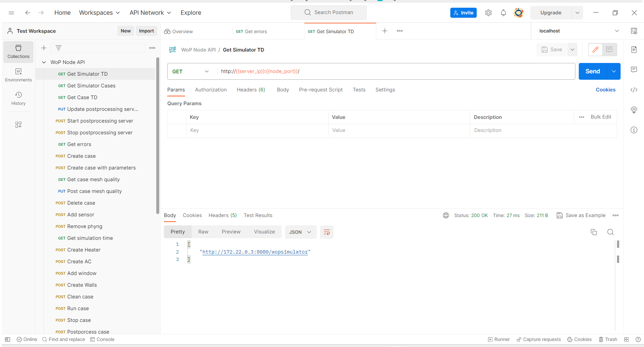Click the New button
Image resolution: width=644 pixels, height=347 pixels.
126,31
